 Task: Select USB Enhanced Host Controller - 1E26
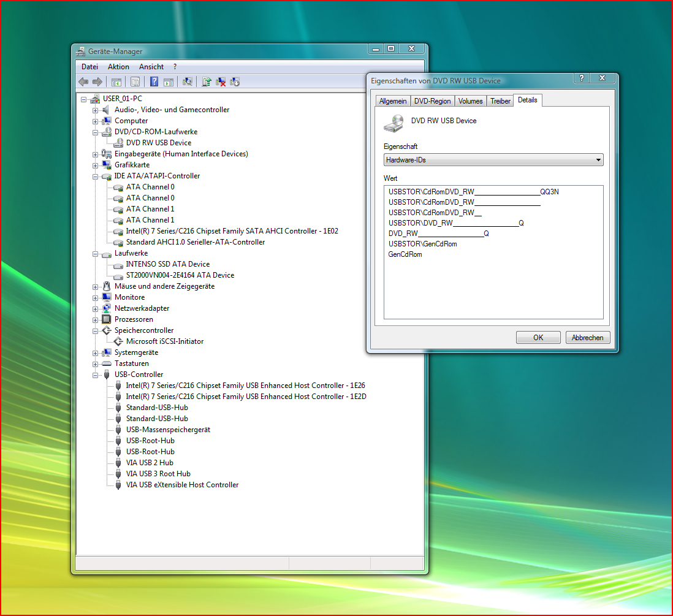pyautogui.click(x=246, y=386)
